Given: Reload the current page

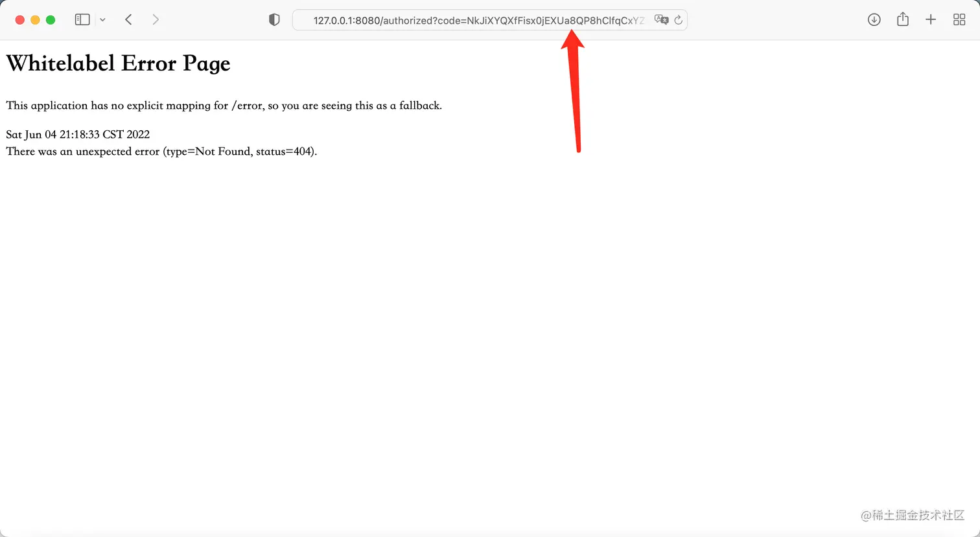Looking at the screenshot, I should click(678, 19).
